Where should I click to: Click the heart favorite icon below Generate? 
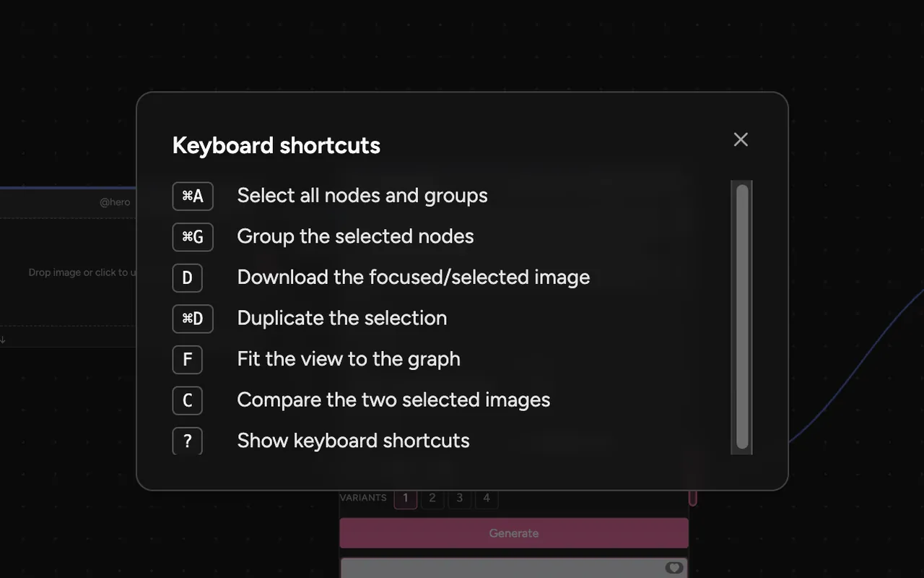pyautogui.click(x=674, y=568)
